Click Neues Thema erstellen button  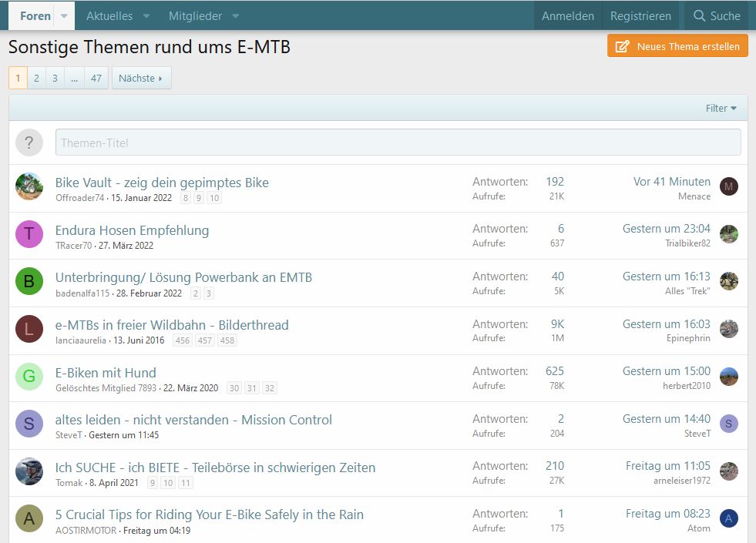click(677, 46)
